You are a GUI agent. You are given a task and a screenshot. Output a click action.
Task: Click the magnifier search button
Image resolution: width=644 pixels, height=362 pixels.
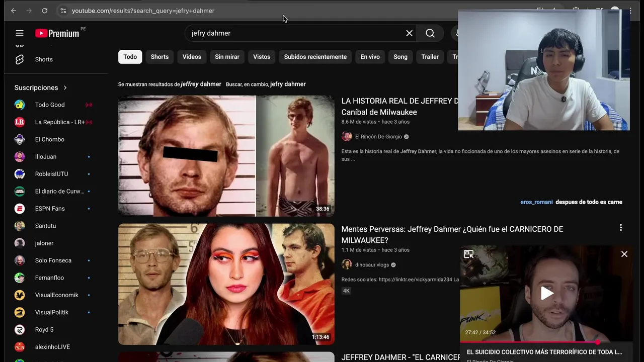point(430,33)
